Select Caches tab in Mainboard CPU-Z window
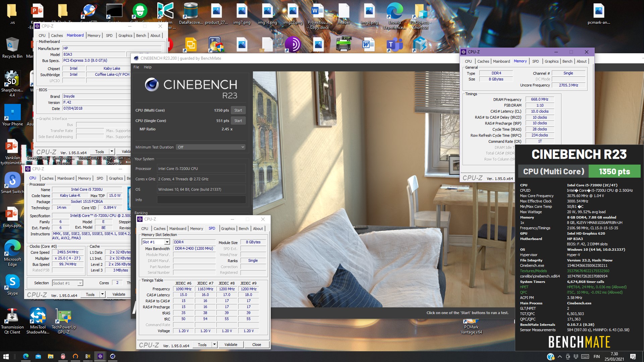This screenshot has width=644, height=362. 57,36
